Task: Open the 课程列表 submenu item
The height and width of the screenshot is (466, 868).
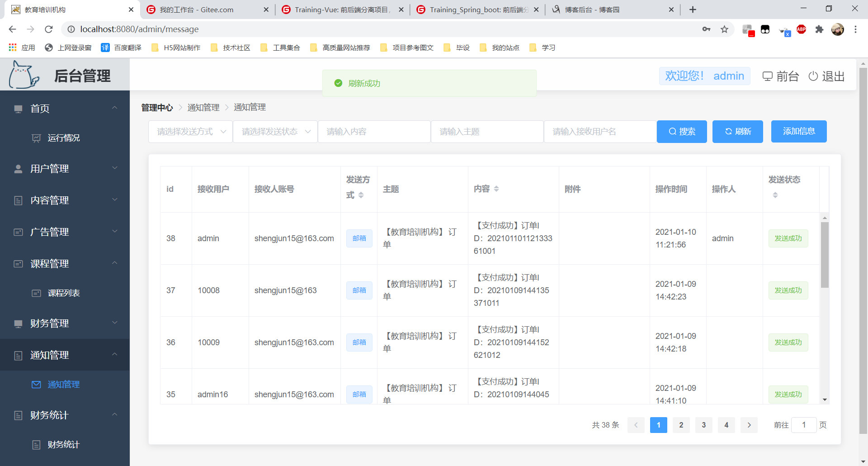Action: pos(65,293)
